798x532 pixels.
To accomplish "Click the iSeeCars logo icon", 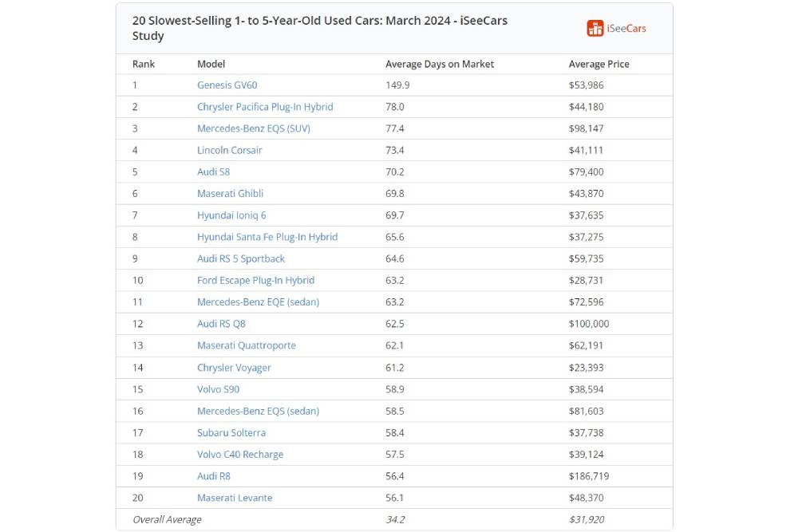I will pyautogui.click(x=595, y=28).
